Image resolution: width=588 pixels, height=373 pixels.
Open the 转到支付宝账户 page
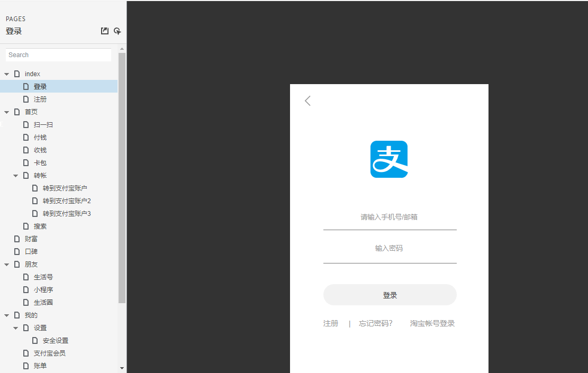(65, 188)
